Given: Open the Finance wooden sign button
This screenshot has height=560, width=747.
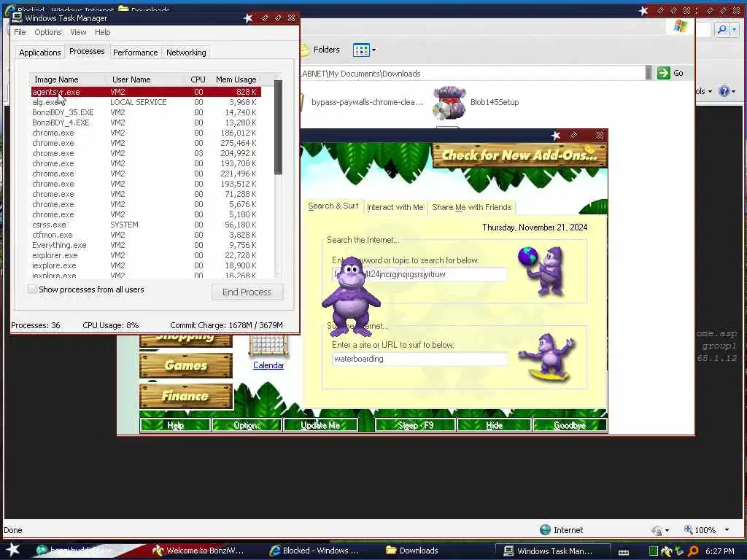Looking at the screenshot, I should pyautogui.click(x=186, y=396).
